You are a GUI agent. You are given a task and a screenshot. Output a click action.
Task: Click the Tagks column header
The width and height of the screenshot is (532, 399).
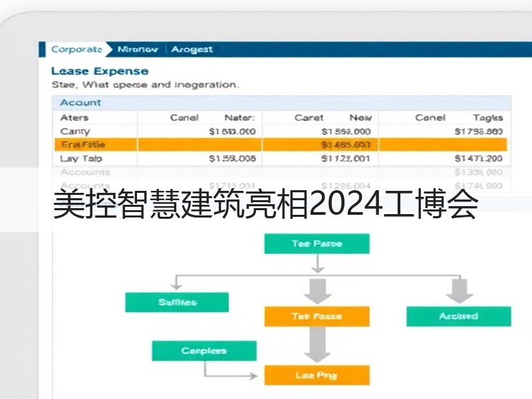[488, 118]
